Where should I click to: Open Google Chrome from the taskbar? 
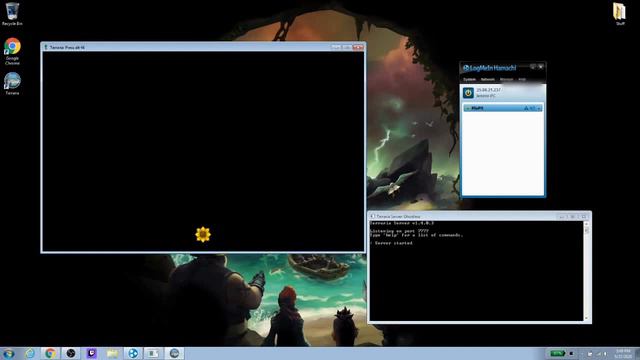50,353
